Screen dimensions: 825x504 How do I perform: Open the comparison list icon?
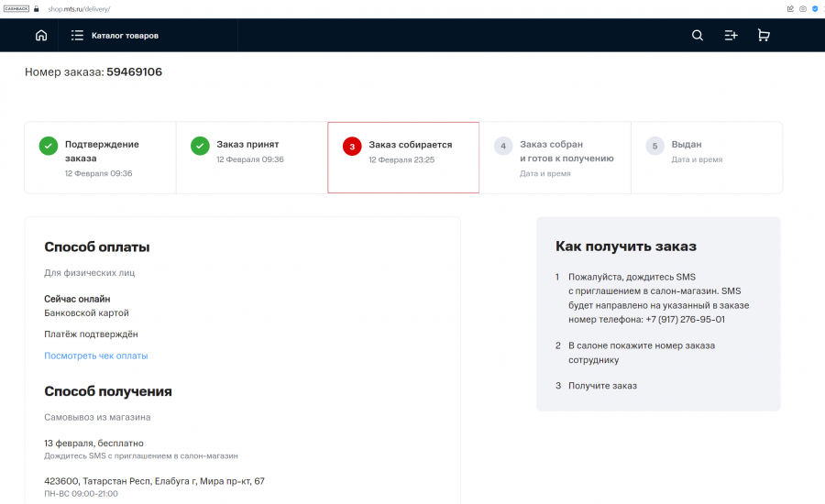tap(731, 35)
